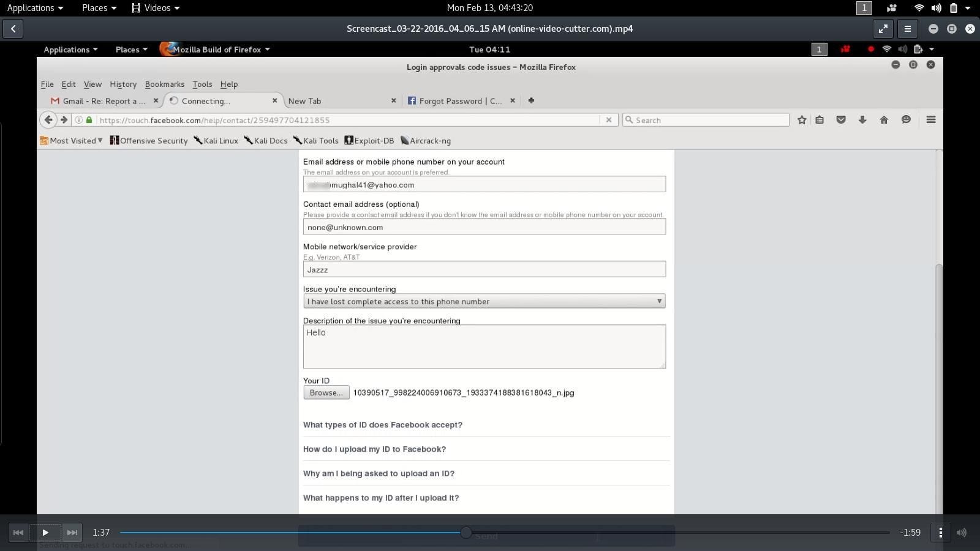Switch the video player to fullscreen

coord(883,29)
